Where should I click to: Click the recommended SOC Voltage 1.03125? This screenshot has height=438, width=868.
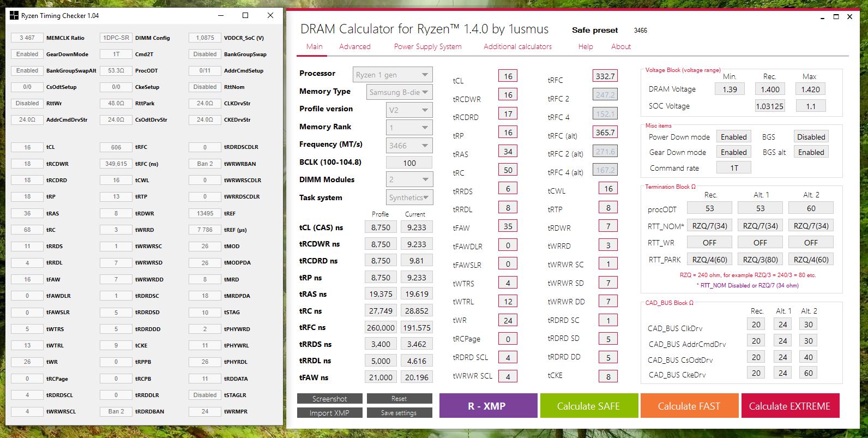pos(770,106)
